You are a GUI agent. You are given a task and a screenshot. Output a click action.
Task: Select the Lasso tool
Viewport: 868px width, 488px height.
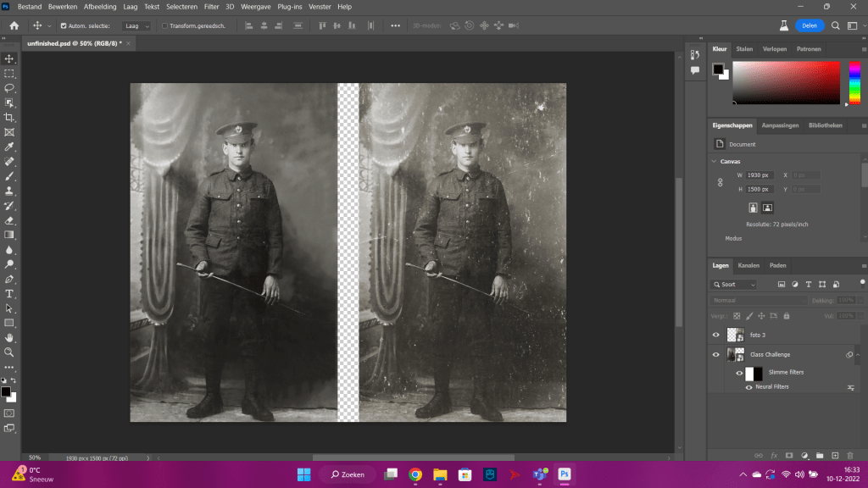[9, 88]
